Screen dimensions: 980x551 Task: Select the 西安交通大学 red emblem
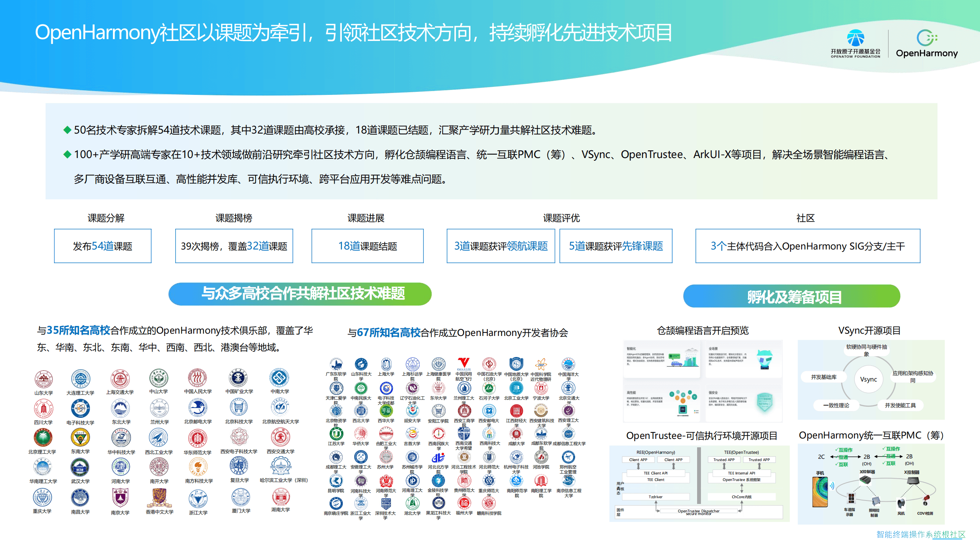(280, 438)
